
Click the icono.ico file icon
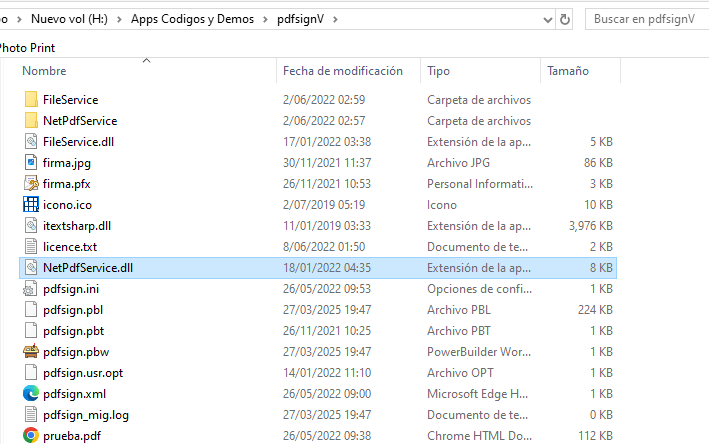[31, 205]
